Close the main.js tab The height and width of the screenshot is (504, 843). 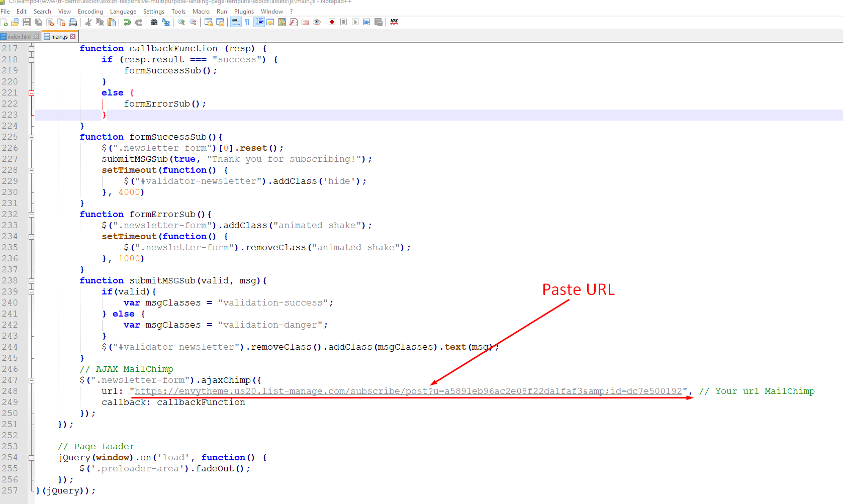click(x=73, y=37)
